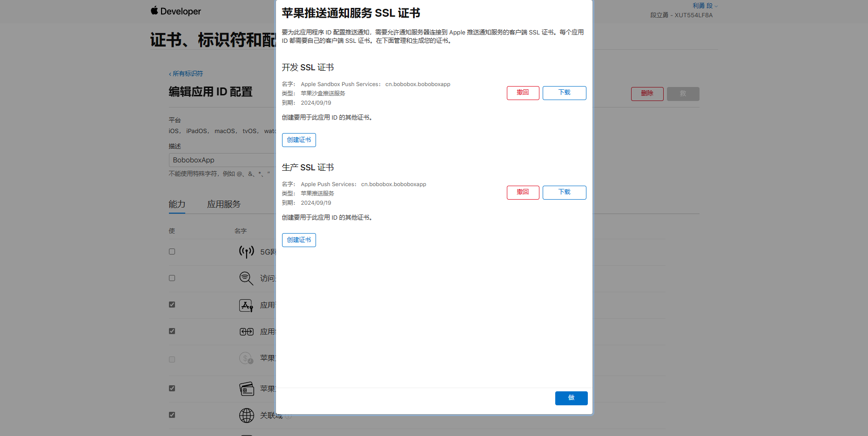
Task: Open the 利勇 段 account dropdown
Action: tap(705, 6)
